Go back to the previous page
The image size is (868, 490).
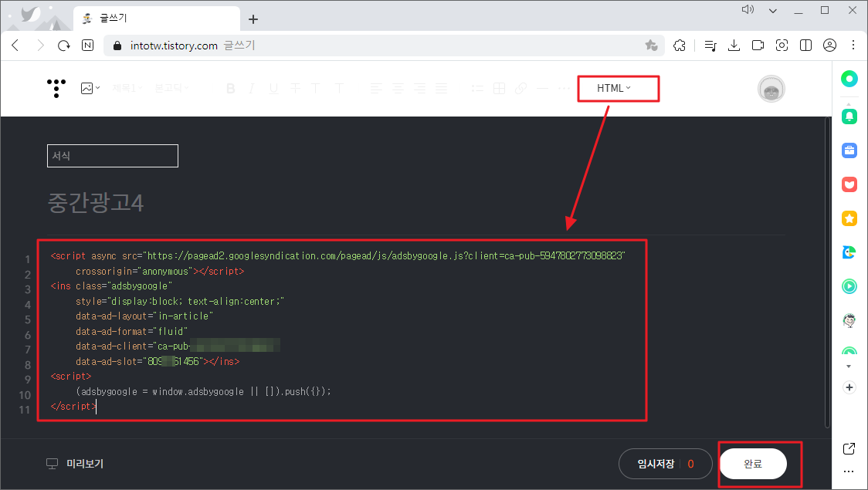pyautogui.click(x=15, y=46)
